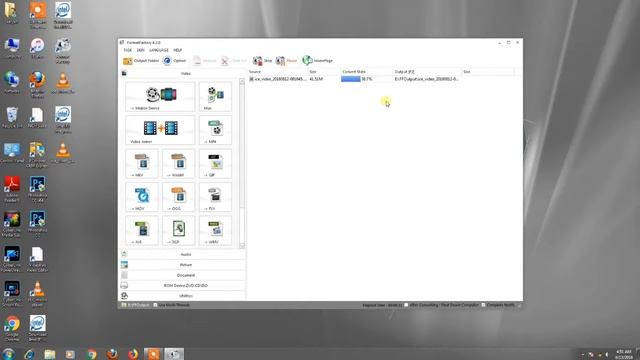Choose the MOV conversion format

click(x=142, y=197)
